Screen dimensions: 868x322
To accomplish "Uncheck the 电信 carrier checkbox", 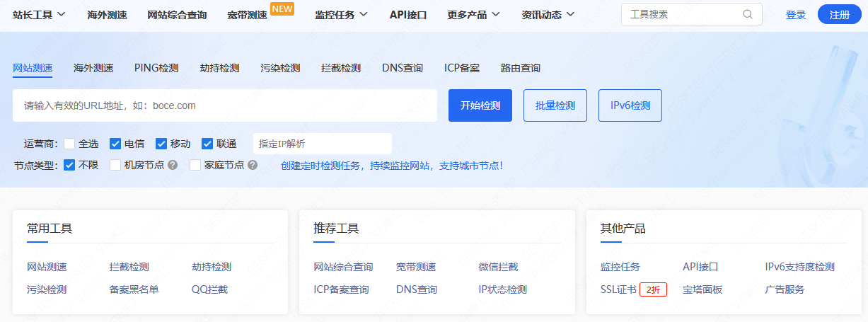I will [115, 144].
